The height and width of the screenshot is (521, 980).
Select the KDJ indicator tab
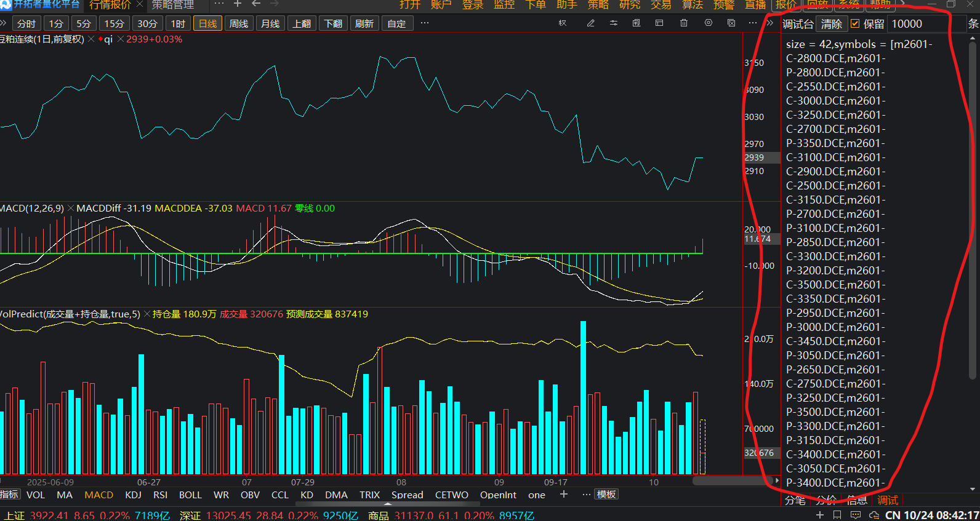coord(133,495)
